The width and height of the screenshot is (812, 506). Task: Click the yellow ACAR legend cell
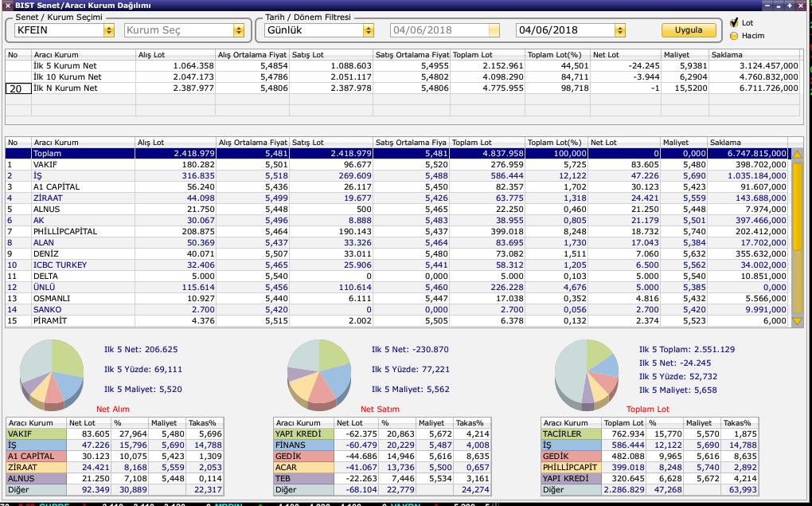304,467
